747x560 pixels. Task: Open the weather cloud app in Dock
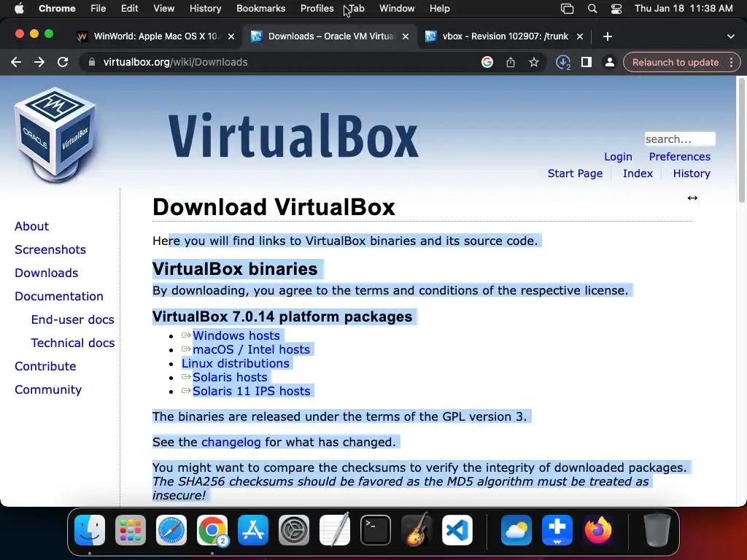click(x=516, y=530)
